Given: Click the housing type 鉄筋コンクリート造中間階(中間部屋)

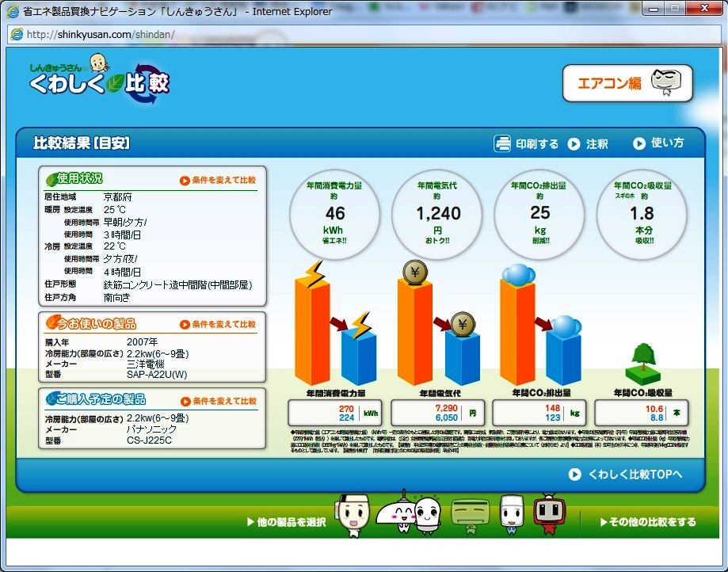Looking at the screenshot, I should (177, 285).
